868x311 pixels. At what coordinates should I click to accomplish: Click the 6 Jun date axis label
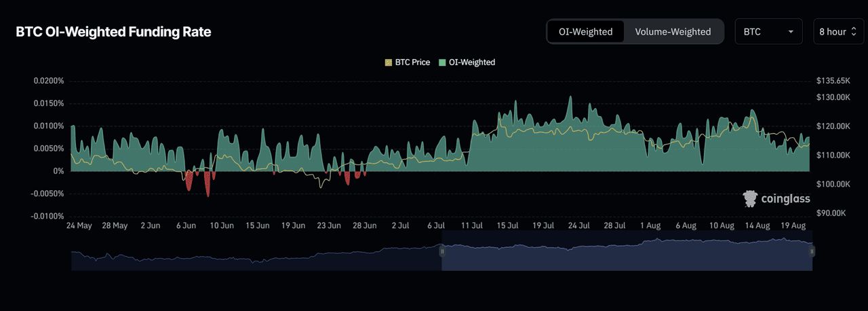[x=186, y=225]
